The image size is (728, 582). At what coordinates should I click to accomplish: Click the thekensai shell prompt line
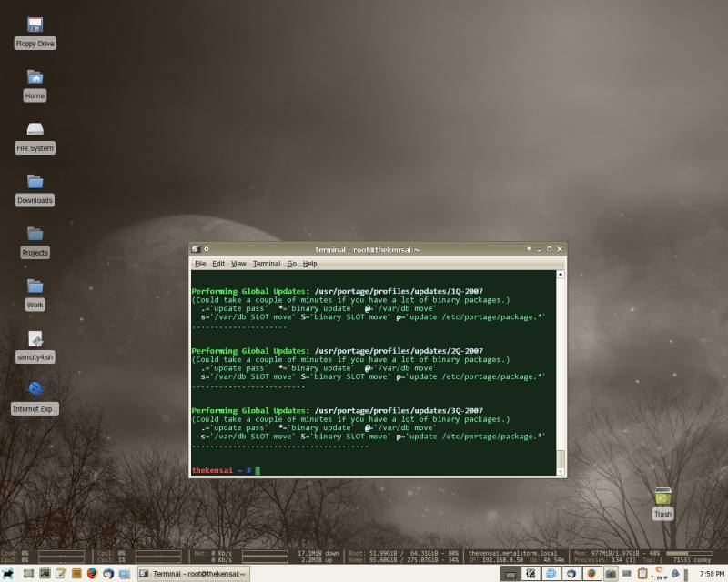[x=226, y=470]
